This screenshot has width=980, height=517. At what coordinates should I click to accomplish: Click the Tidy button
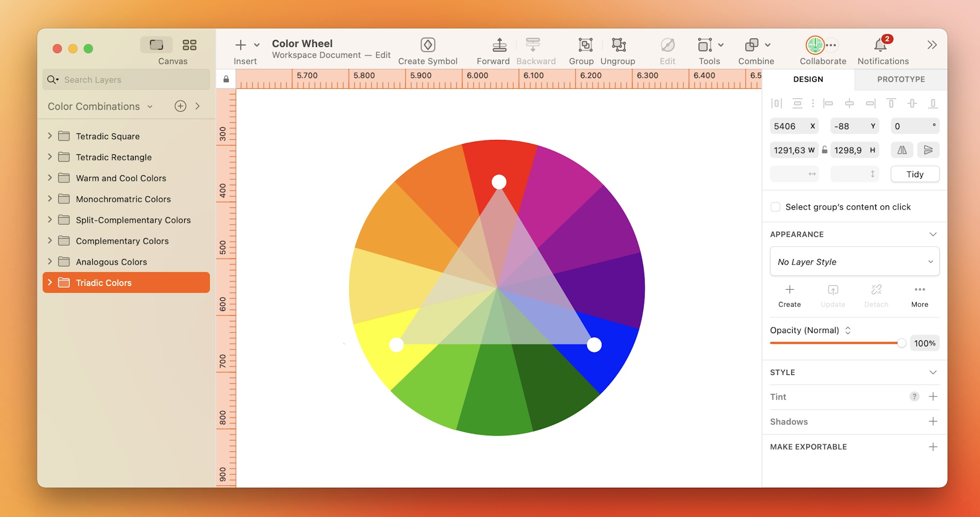coord(914,174)
